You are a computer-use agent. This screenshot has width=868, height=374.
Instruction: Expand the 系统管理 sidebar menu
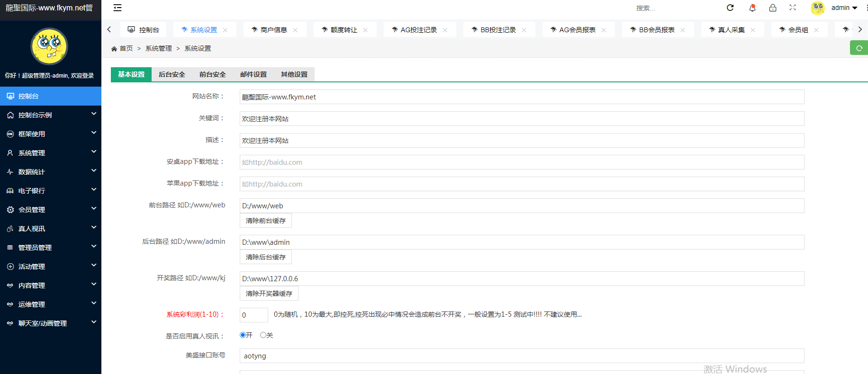point(51,153)
